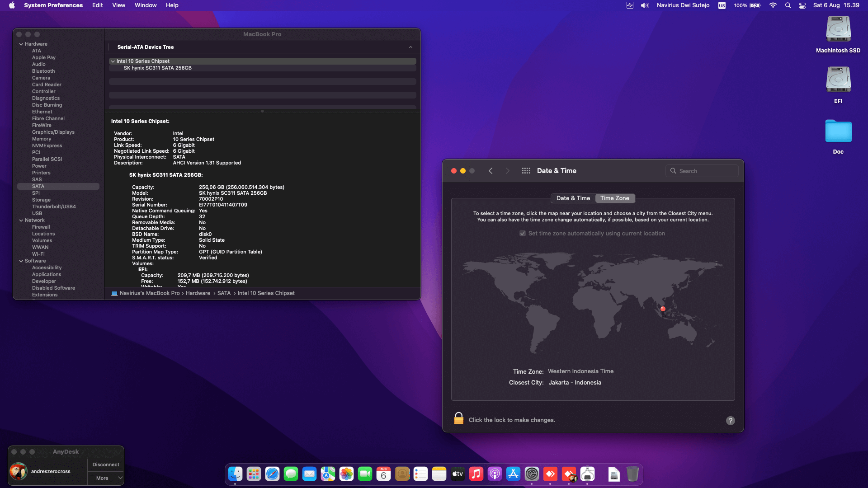Viewport: 868px width, 488px height.
Task: Click the lock icon to make changes
Action: click(458, 419)
